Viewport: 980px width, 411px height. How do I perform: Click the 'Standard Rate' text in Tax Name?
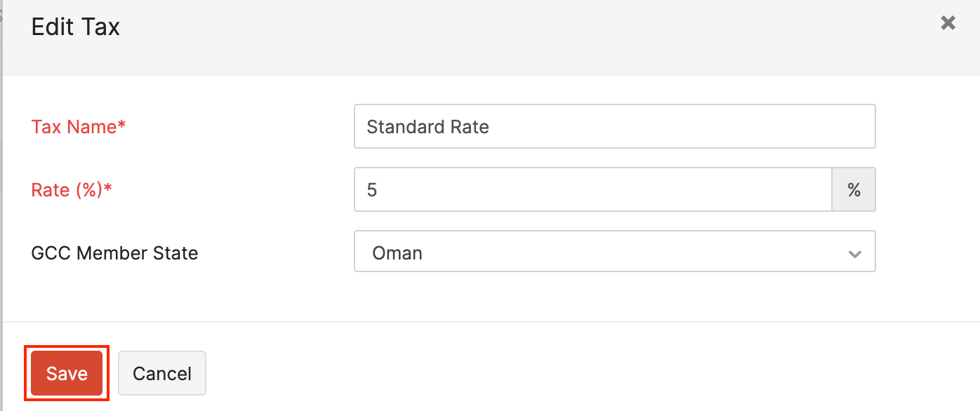coord(428,127)
